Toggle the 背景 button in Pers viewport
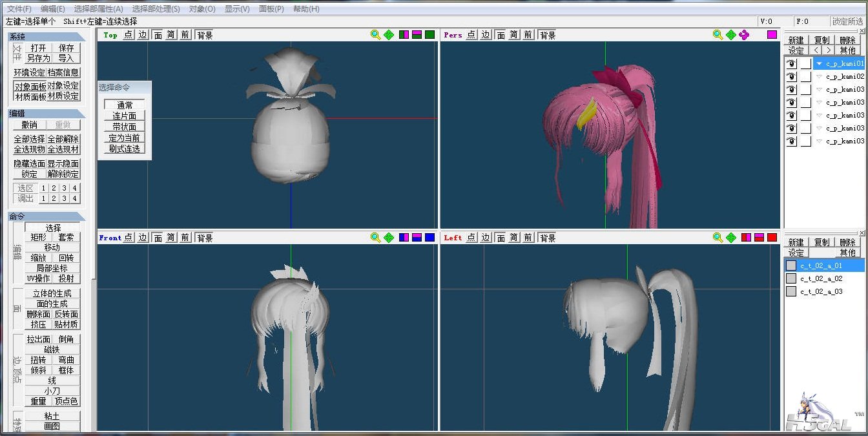 tap(548, 35)
